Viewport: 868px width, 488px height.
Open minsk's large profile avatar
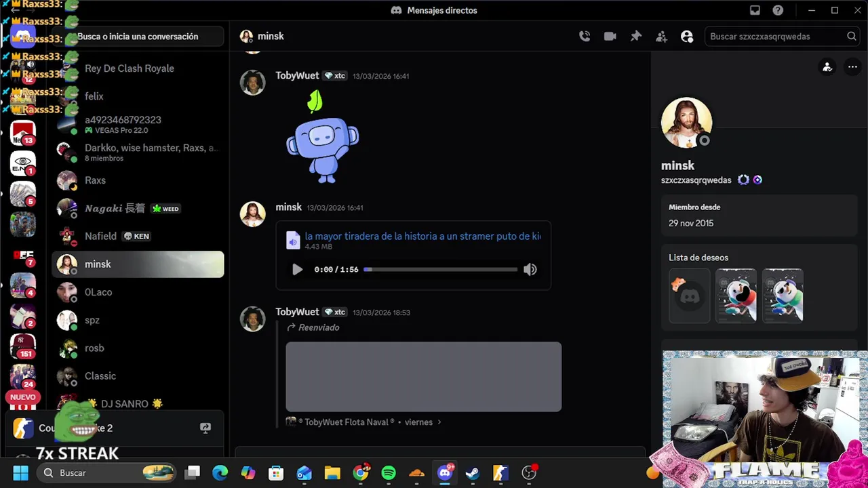[686, 123]
